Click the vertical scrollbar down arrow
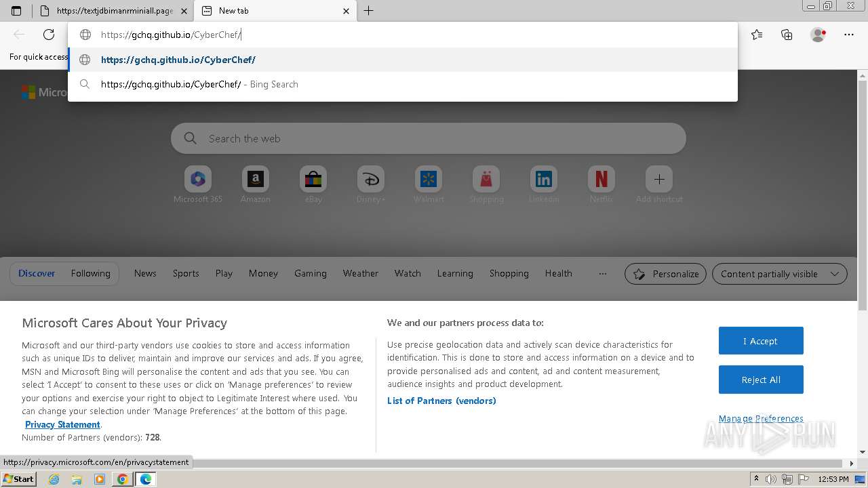This screenshot has height=488, width=868. (863, 452)
